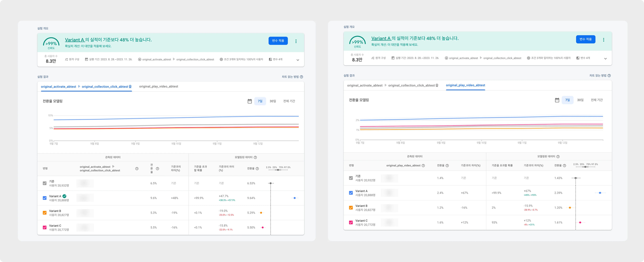Image resolution: width=644 pixels, height=262 pixels.
Task: Select the 30일 time range option
Action: 273,101
